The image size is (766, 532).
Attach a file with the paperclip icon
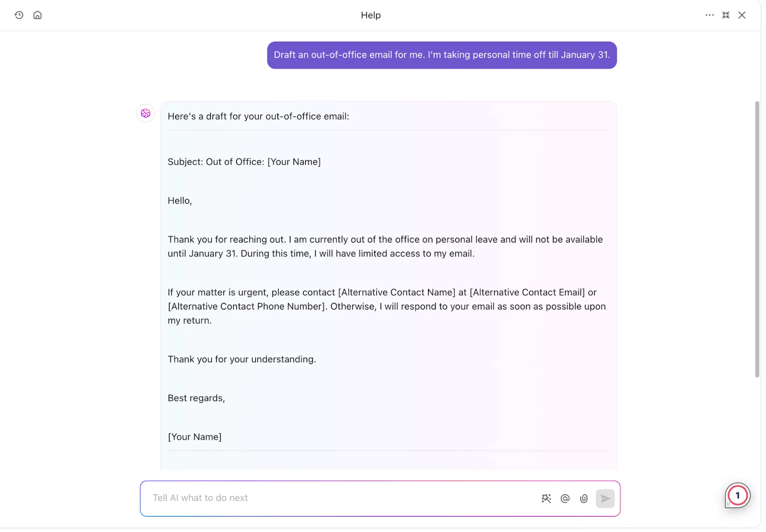(x=584, y=499)
